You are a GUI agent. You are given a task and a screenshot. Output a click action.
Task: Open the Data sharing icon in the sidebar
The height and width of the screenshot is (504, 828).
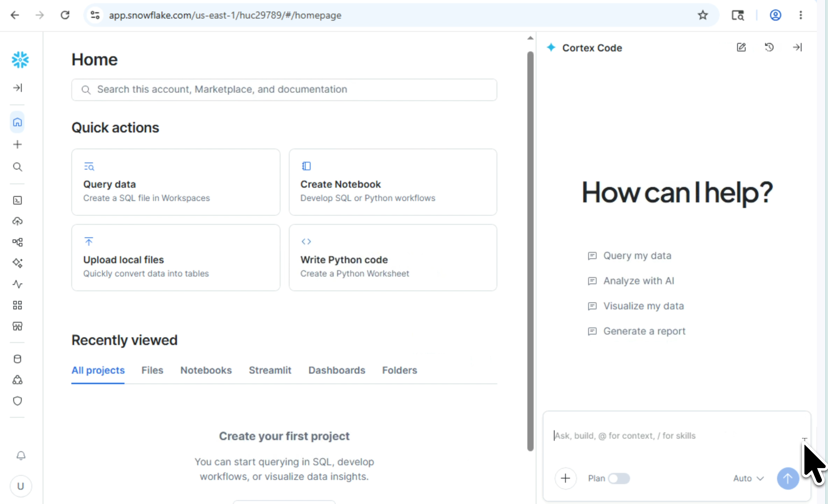(x=18, y=380)
